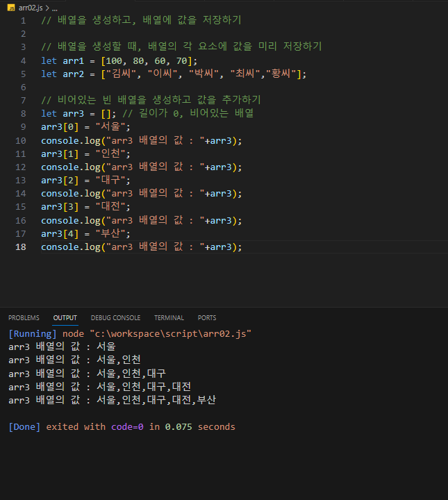Open the breadcrumb ellipsis after arr02.js
The width and height of the screenshot is (448, 500).
pyautogui.click(x=55, y=8)
